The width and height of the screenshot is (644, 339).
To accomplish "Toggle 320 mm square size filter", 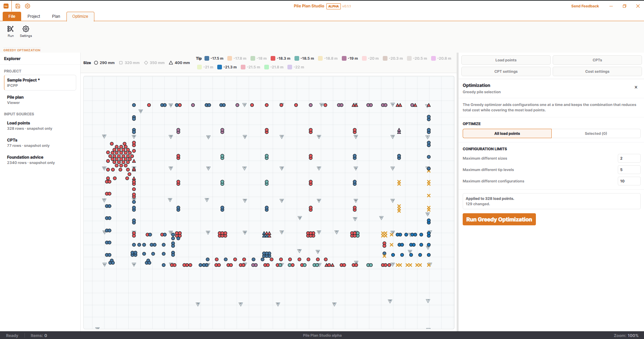I will (x=129, y=63).
